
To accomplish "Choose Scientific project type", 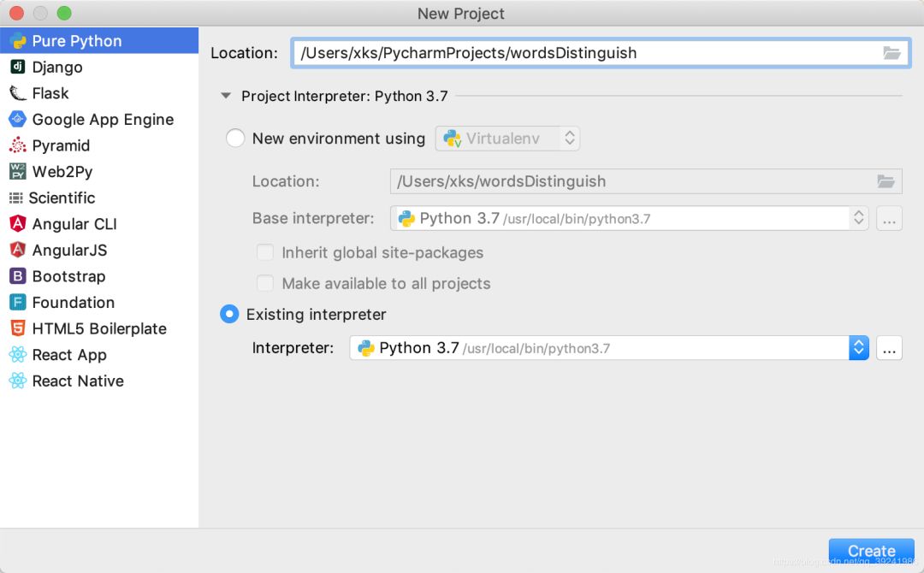I will click(99, 198).
